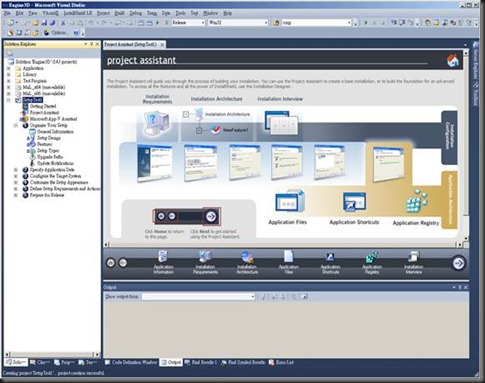Open the Application Registry icon in bottom bar
485x383 pixels.
[x=372, y=262]
